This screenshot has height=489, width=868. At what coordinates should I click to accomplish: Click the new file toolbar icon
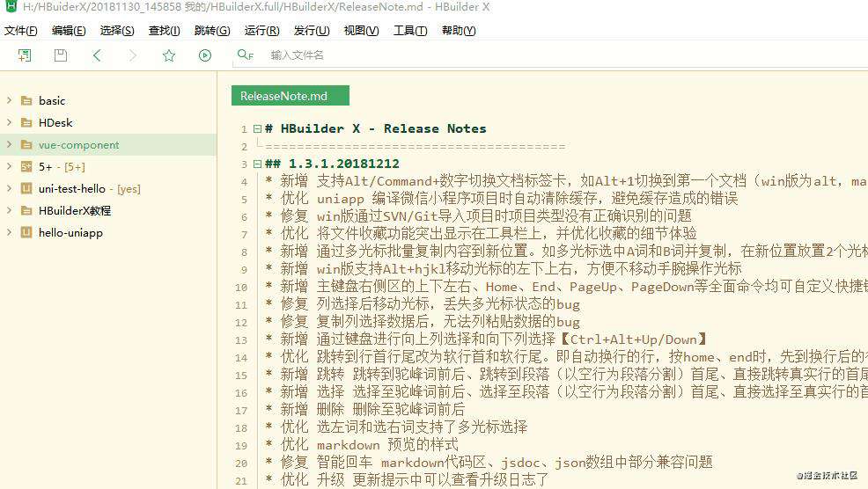pyautogui.click(x=25, y=55)
